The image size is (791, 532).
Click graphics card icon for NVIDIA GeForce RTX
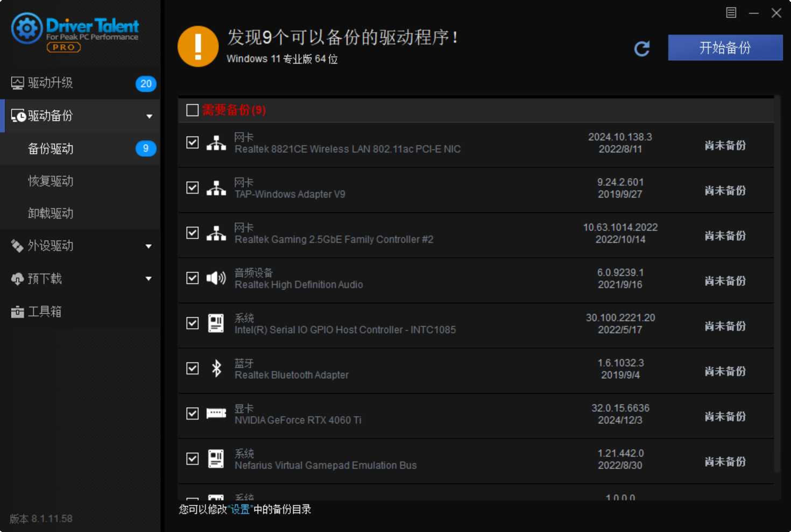point(216,414)
